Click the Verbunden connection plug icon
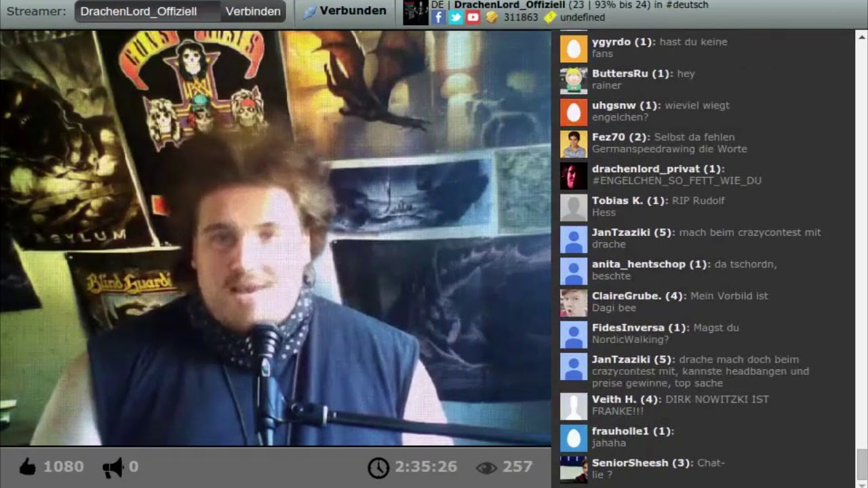868x488 pixels. pos(309,12)
